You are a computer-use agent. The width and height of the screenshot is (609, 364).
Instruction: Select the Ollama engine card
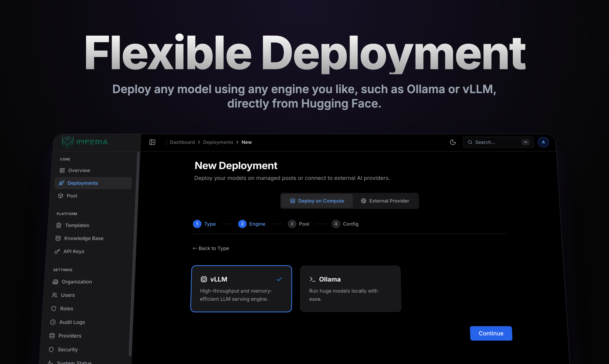click(x=351, y=289)
